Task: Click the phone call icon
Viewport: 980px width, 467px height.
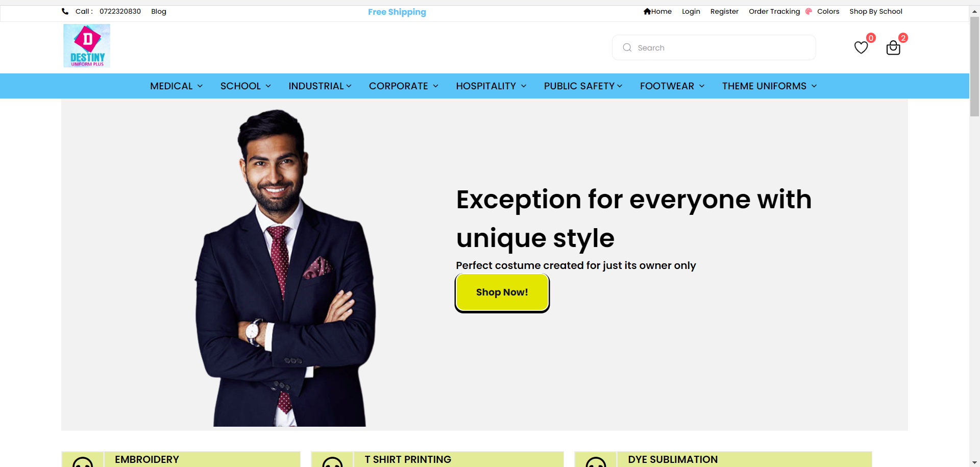Action: click(x=65, y=11)
